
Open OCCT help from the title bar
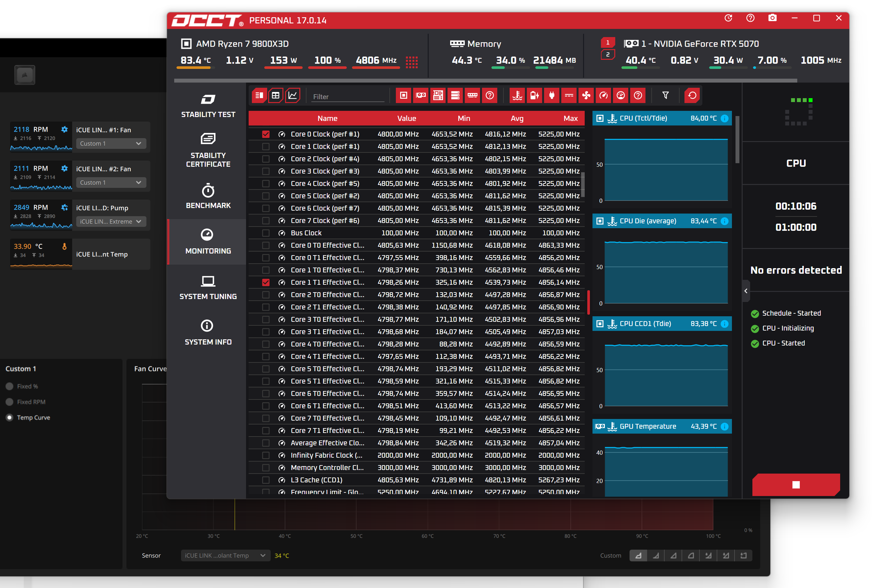click(x=750, y=18)
